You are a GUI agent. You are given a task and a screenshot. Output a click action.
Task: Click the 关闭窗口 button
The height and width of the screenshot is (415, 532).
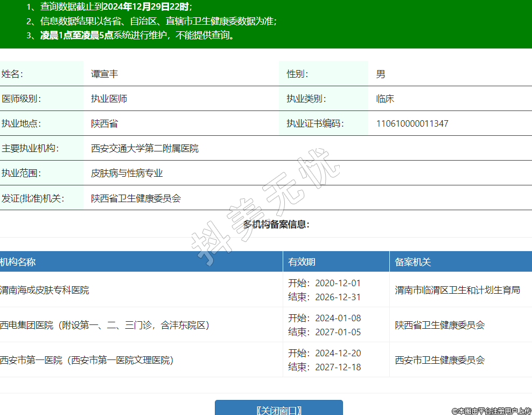coord(278,409)
